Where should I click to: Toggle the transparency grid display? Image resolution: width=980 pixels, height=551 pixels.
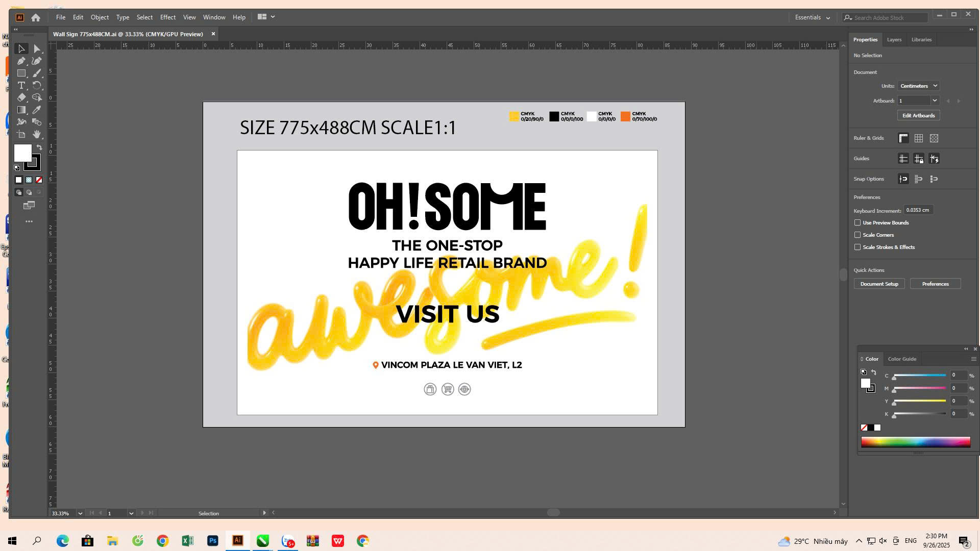click(x=934, y=138)
